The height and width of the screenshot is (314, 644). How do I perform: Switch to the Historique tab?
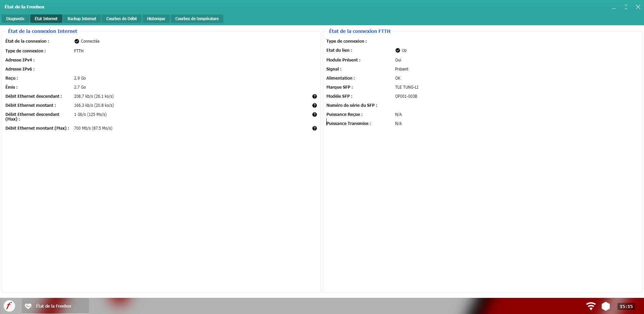[x=156, y=19]
